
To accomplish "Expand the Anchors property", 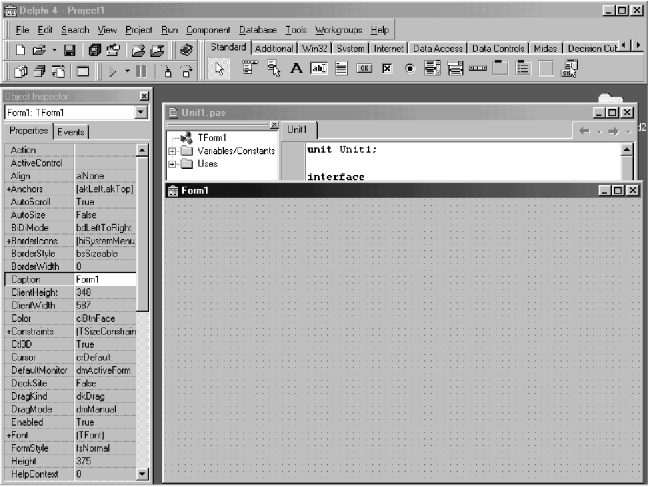I will [8, 189].
